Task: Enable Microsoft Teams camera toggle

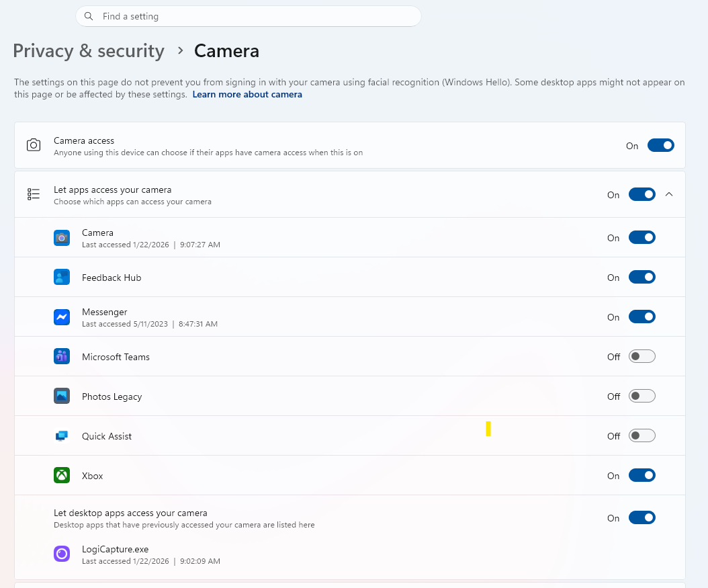Action: (641, 356)
